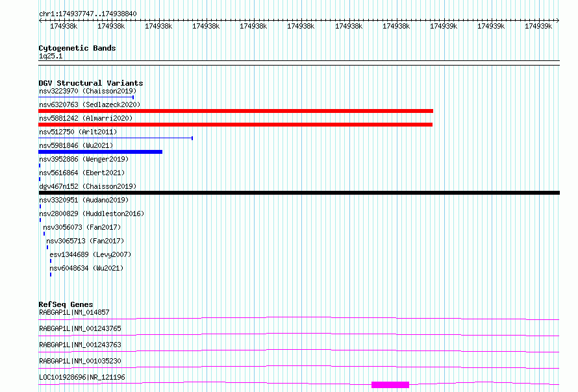Screen dimensions: 578x392
Task: Select the red bar of nsv5881242 (Almarri2020)
Action: click(x=236, y=125)
